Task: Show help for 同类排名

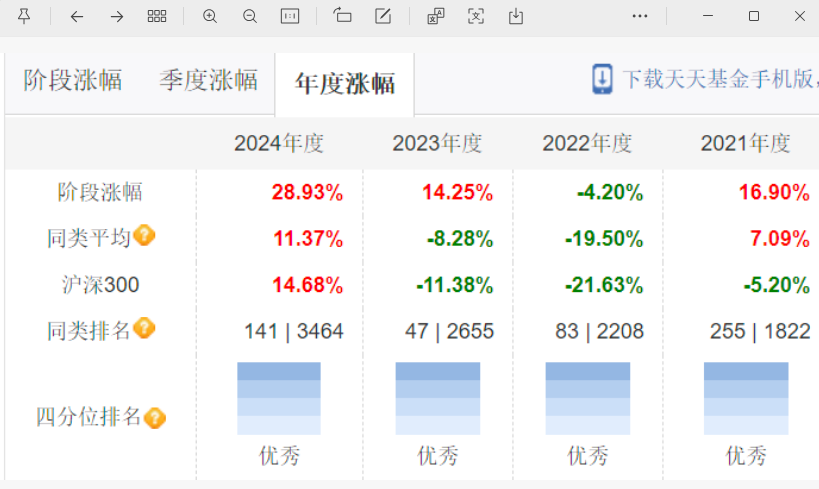Action: [144, 328]
